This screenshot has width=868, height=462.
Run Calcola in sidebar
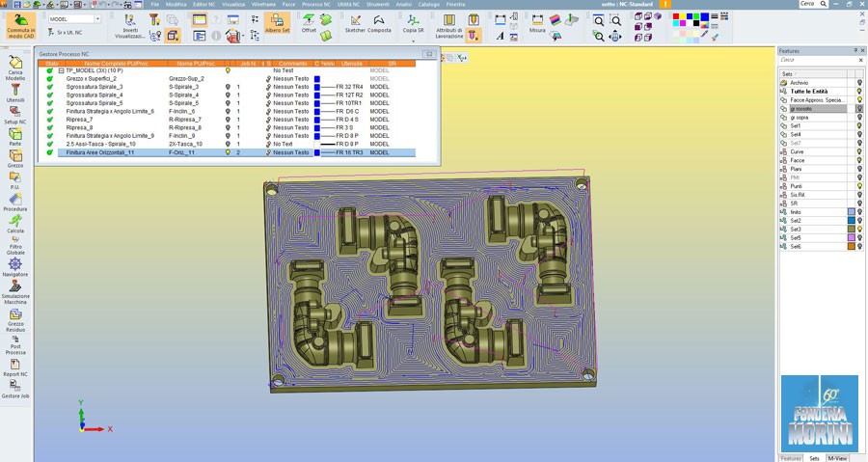tap(14, 224)
